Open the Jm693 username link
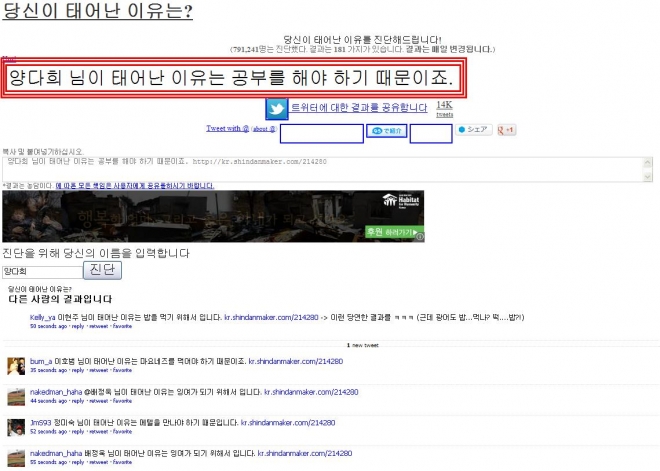The width and height of the screenshot is (660, 471). coord(41,423)
